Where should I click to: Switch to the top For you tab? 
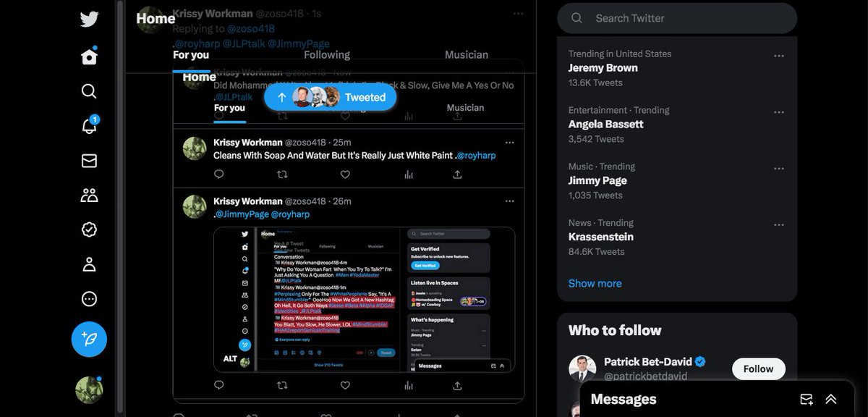coord(191,55)
